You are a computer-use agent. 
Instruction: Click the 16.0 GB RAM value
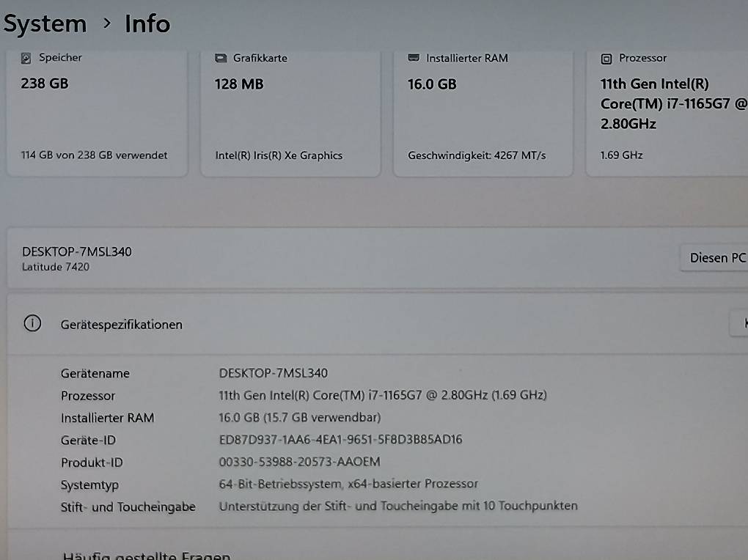[431, 83]
